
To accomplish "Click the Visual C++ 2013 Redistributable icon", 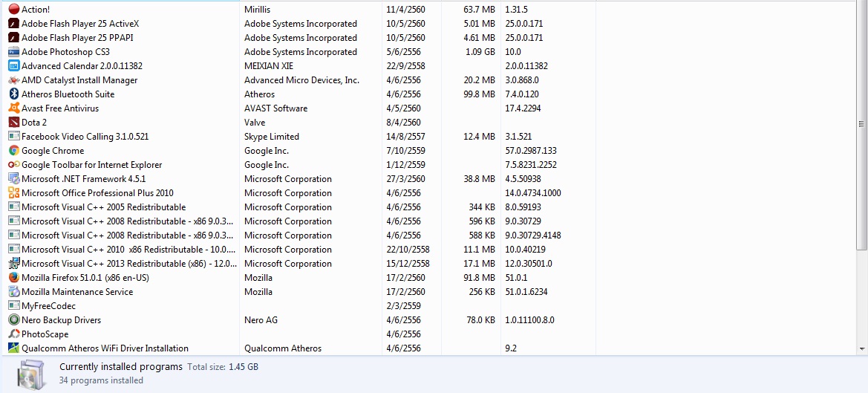I will click(14, 264).
